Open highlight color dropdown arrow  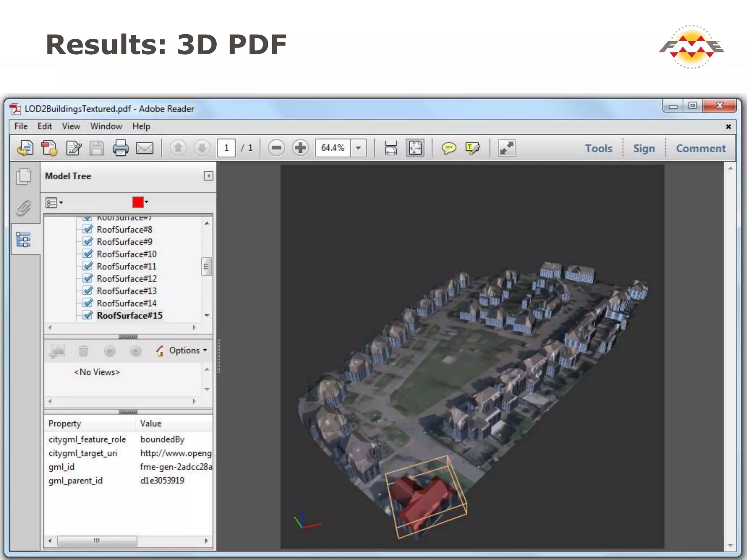(146, 202)
